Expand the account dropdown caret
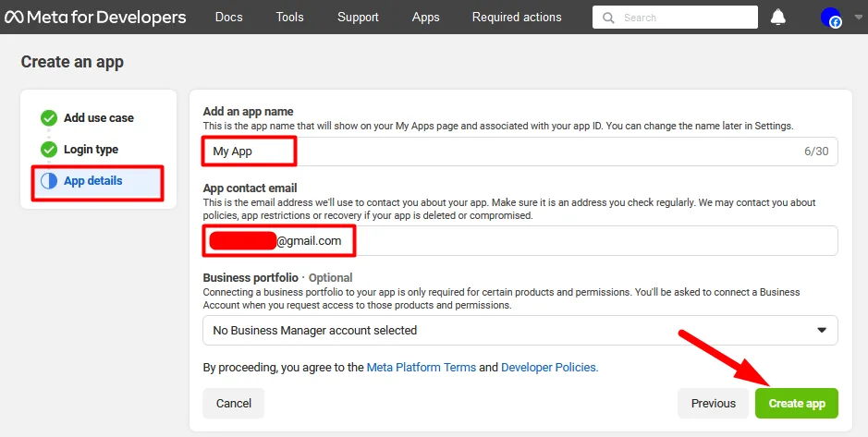Image resolution: width=868 pixels, height=437 pixels. tap(859, 18)
